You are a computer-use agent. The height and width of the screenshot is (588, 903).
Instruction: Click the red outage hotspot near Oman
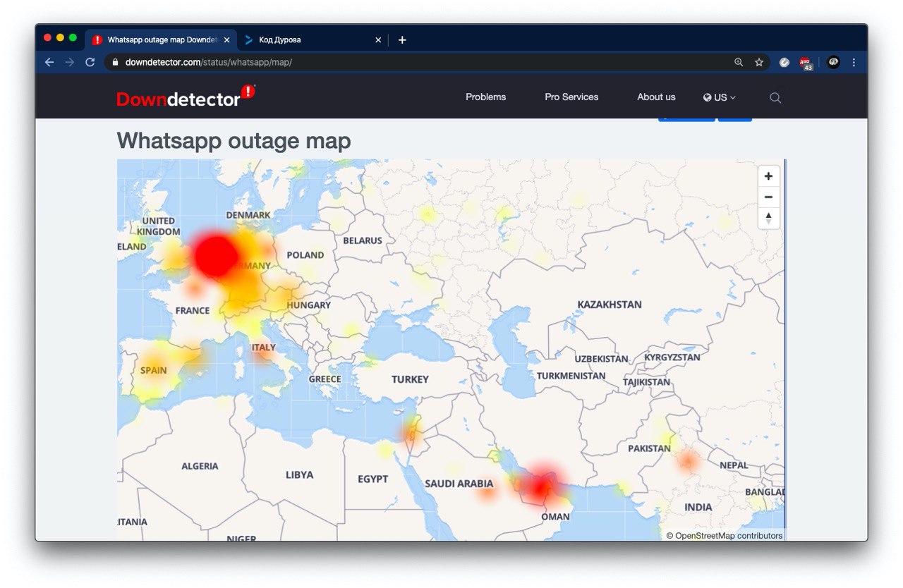540,486
